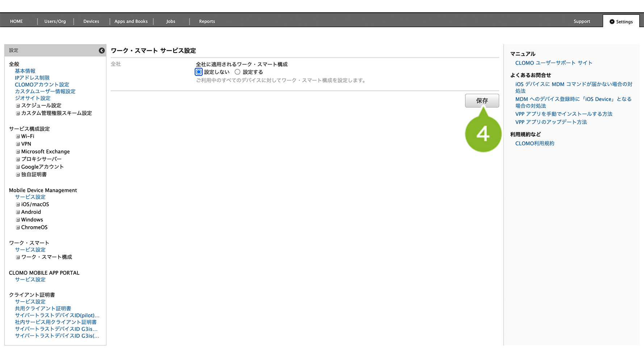
Task: Open the Apps and Books tab
Action: point(131,21)
